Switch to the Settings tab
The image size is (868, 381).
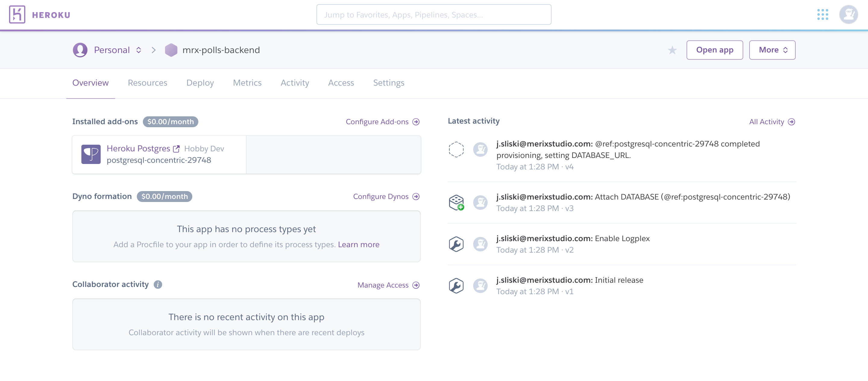coord(388,83)
